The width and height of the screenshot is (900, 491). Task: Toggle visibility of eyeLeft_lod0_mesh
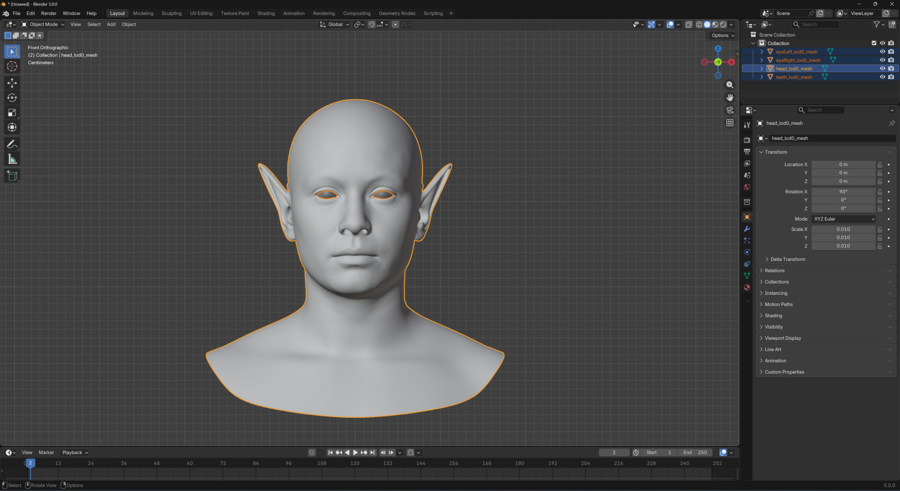(x=882, y=52)
